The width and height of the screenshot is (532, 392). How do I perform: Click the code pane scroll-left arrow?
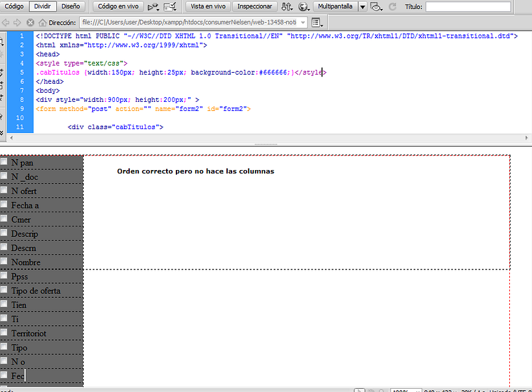click(x=12, y=138)
